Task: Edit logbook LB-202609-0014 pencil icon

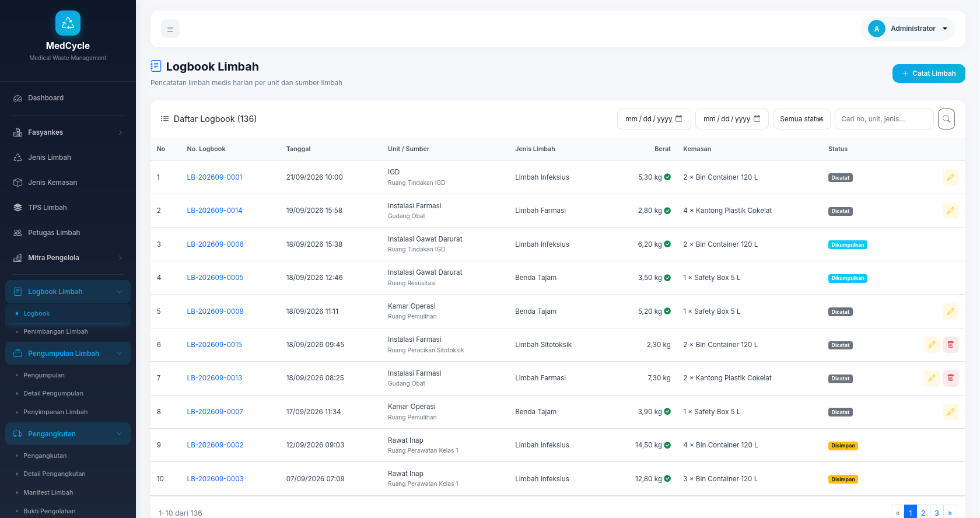Action: [950, 211]
